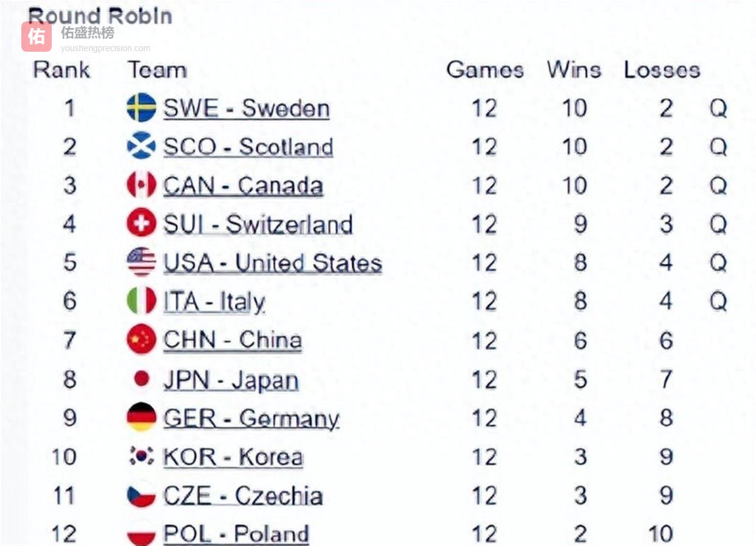Click the Italy flag icon
756x546 pixels.
click(141, 301)
